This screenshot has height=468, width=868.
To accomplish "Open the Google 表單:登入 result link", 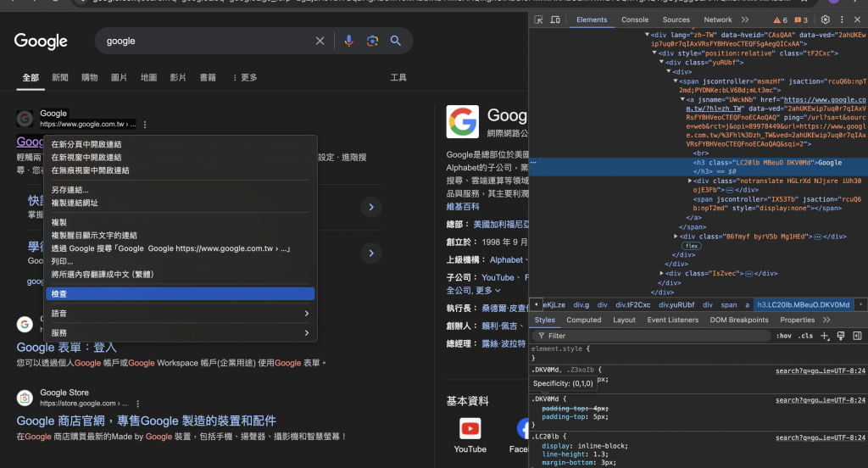I will [66, 348].
